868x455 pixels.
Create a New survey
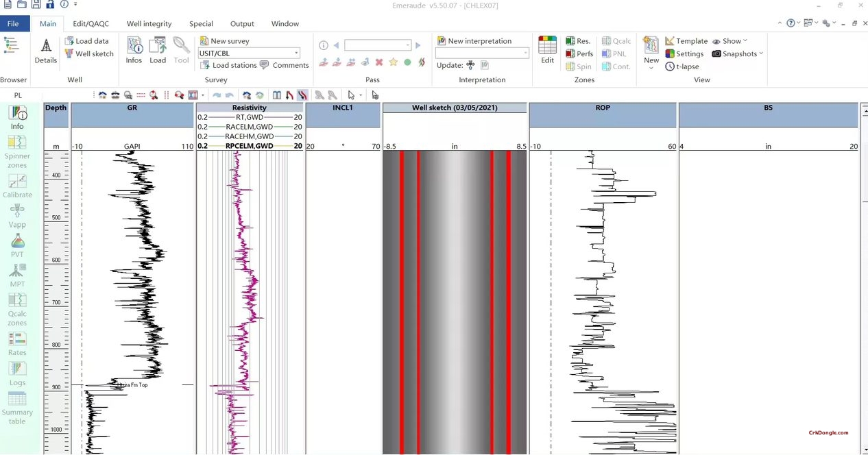(224, 41)
